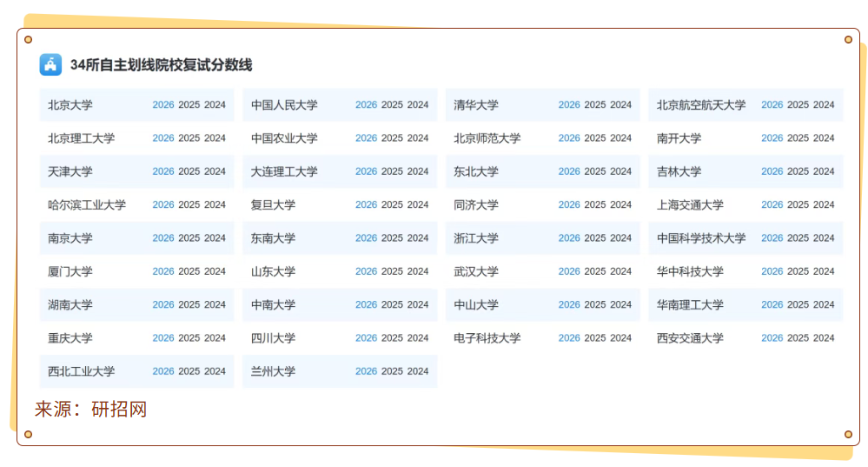
Task: Click 西安交通大学 2026 link
Action: 772,337
